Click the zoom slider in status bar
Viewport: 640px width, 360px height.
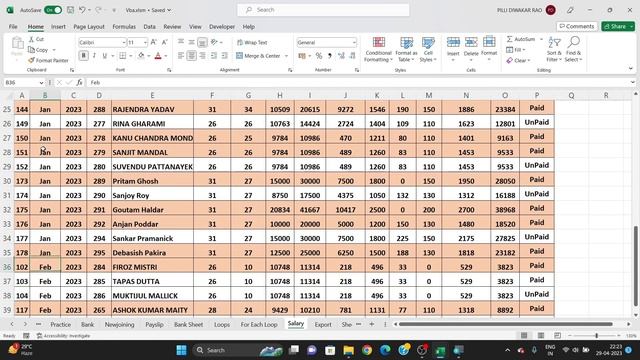click(596, 336)
